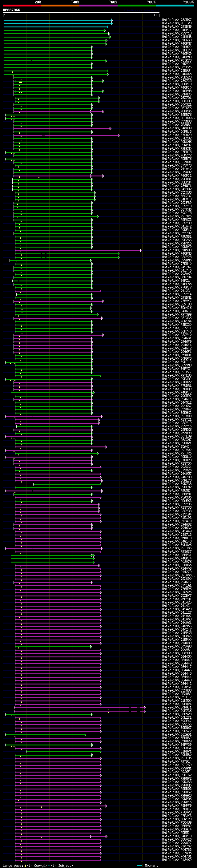This screenshot has height=868, width=197.
Task: Select the UniRef100_P04781 label
Action: point(177,856)
